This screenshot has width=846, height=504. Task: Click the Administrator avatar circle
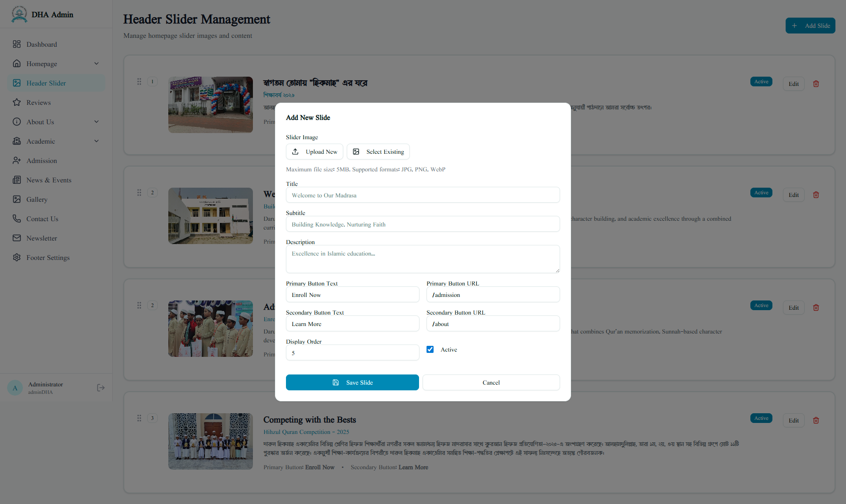15,388
